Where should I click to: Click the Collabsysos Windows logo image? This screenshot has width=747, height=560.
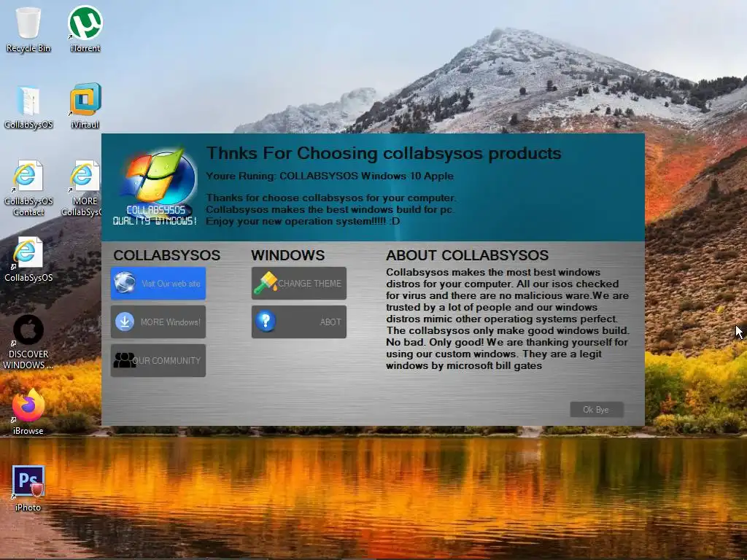[x=155, y=187]
